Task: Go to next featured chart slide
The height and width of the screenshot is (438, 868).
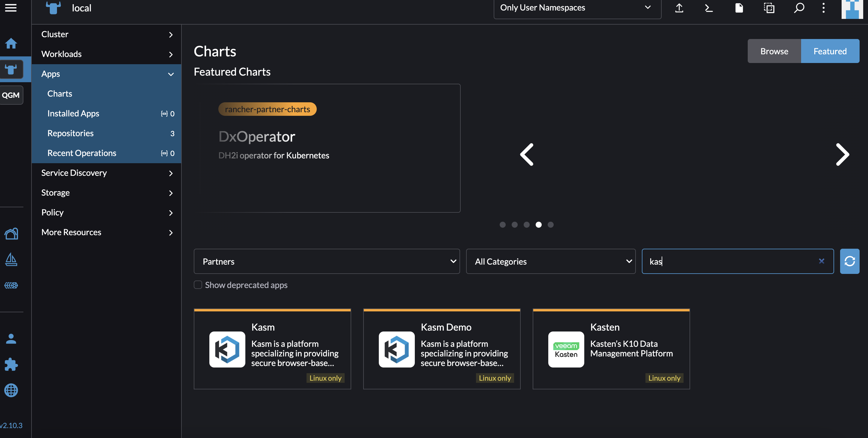Action: tap(843, 154)
